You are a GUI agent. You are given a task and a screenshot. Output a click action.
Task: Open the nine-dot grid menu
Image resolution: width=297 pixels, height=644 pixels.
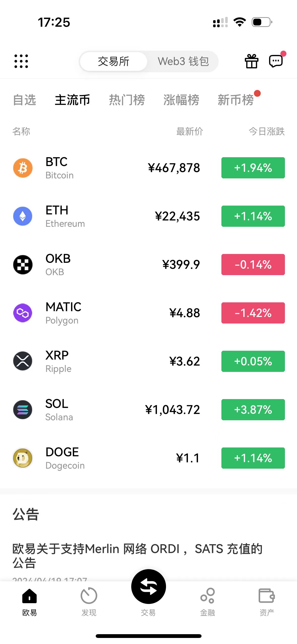(21, 61)
